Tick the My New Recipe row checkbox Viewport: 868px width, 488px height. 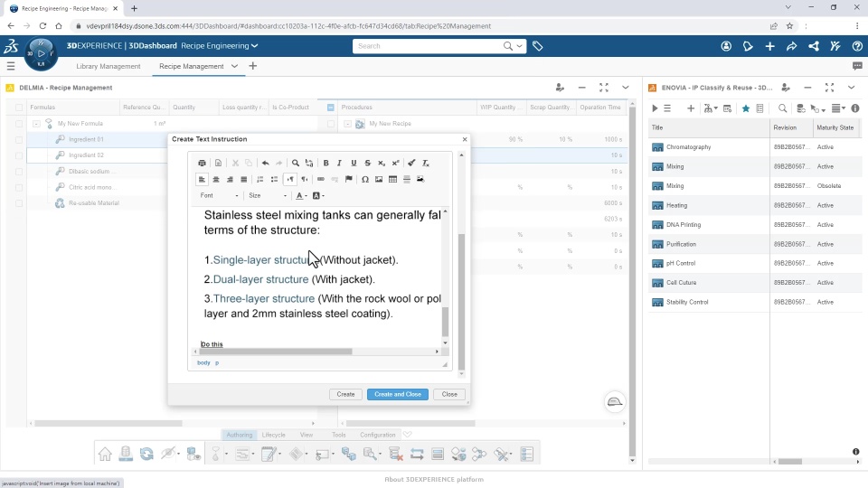coord(331,124)
